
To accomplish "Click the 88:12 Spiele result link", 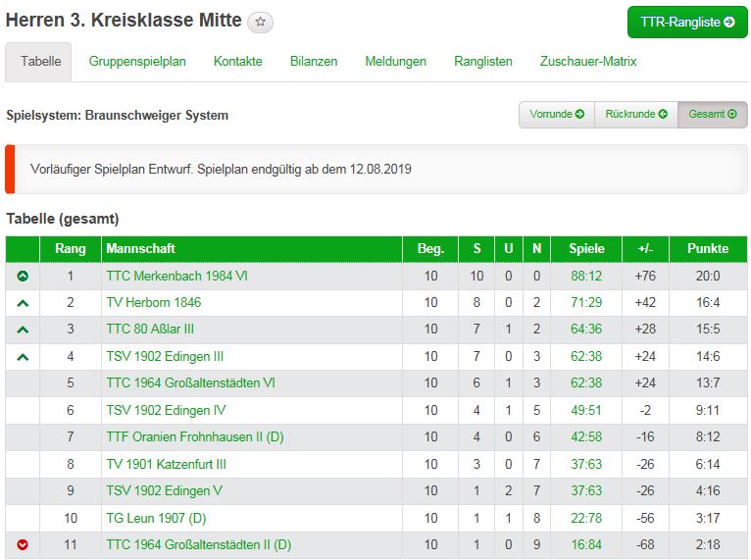I will pyautogui.click(x=586, y=276).
